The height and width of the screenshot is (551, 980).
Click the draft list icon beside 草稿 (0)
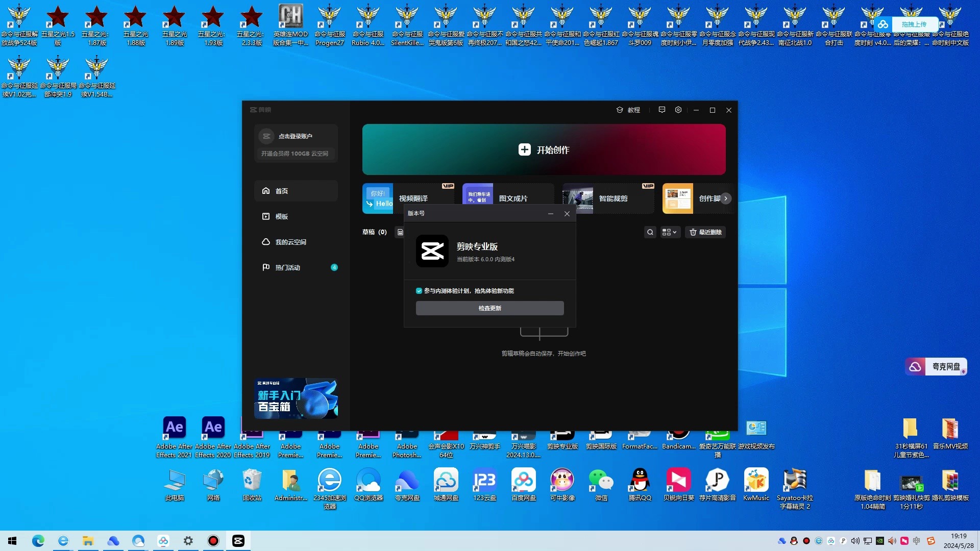400,232
